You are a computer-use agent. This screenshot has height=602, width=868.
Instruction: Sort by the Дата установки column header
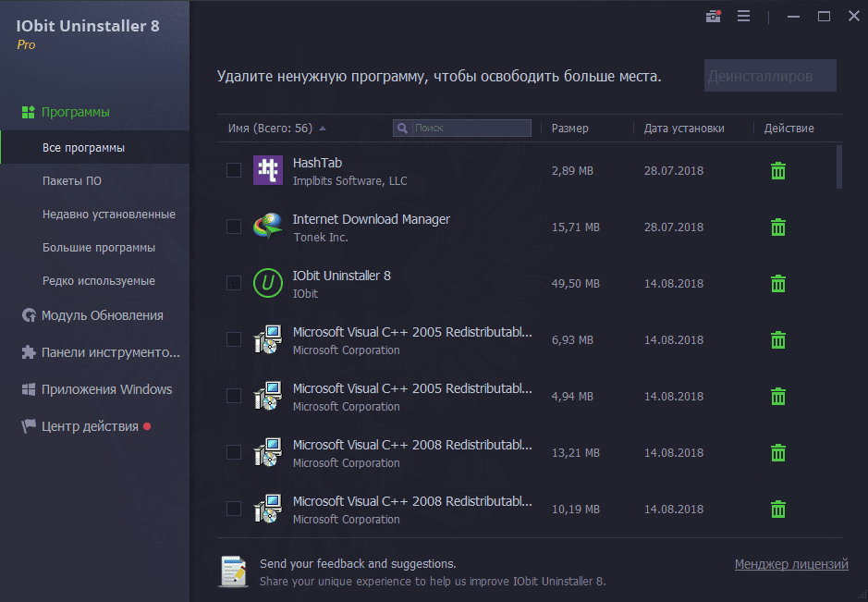(684, 128)
